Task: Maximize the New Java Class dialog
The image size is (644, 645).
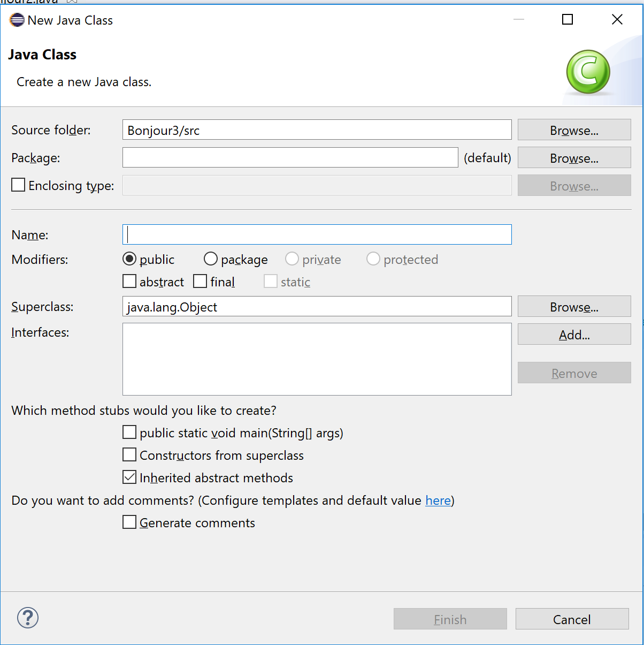Action: (568, 20)
